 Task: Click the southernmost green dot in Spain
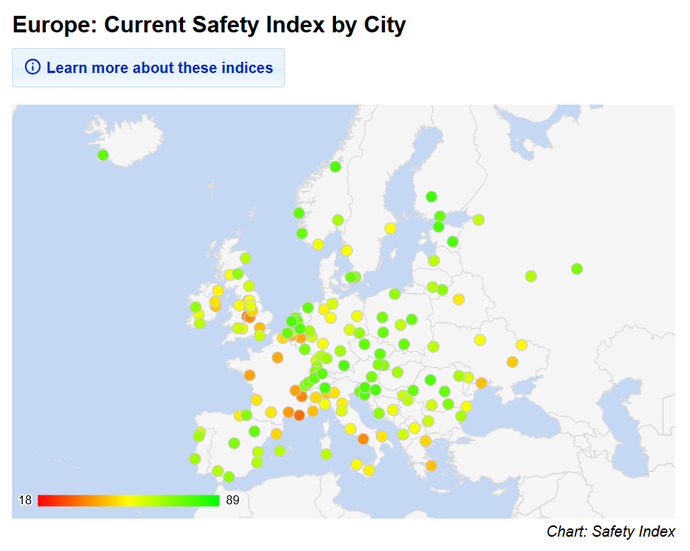point(229,477)
